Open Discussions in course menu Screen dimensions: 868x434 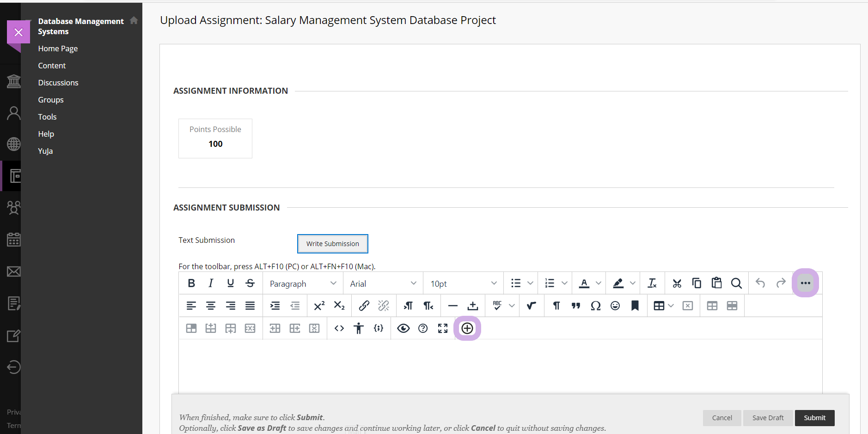pos(58,83)
